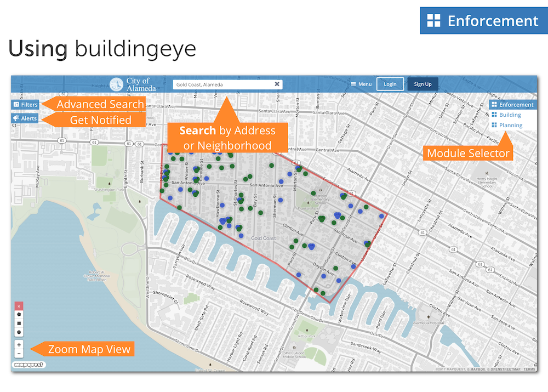The height and width of the screenshot is (392, 548).
Task: Click the Enforcement header badge
Action: [x=484, y=21]
